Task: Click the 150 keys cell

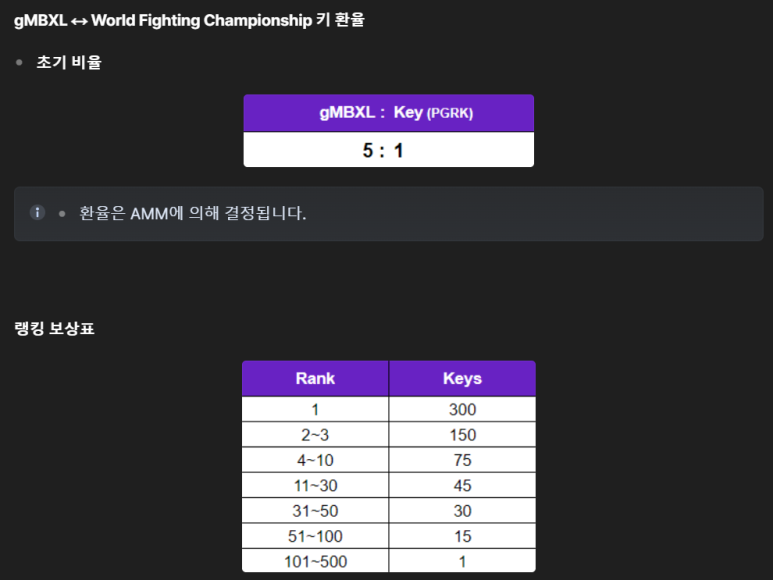Action: coord(462,435)
